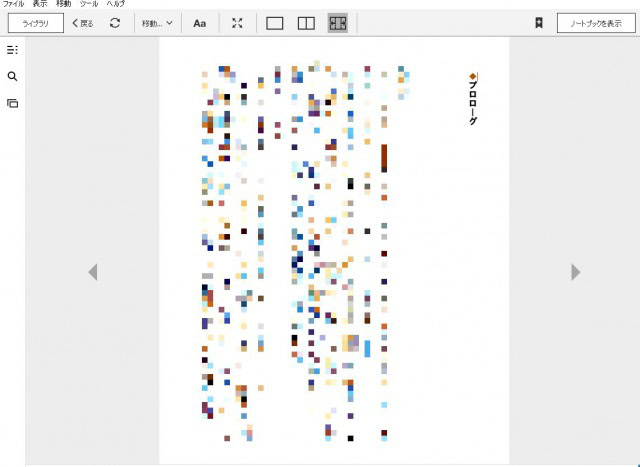
Task: Click the search magnifier icon in sidebar
Action: [12, 77]
